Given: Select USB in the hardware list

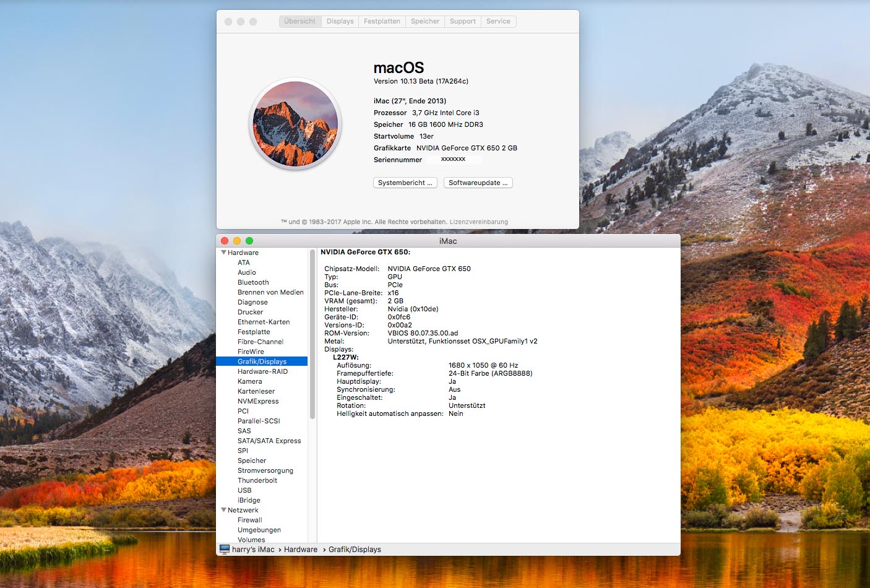Looking at the screenshot, I should tap(244, 490).
